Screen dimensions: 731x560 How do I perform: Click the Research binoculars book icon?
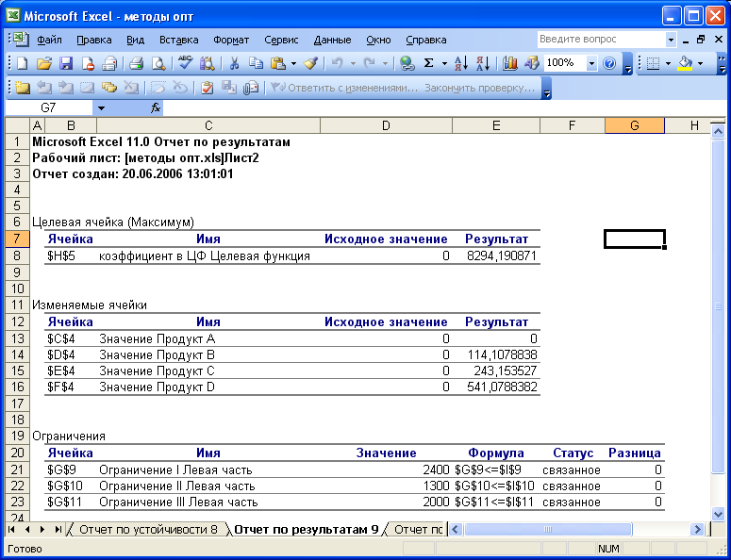(207, 63)
